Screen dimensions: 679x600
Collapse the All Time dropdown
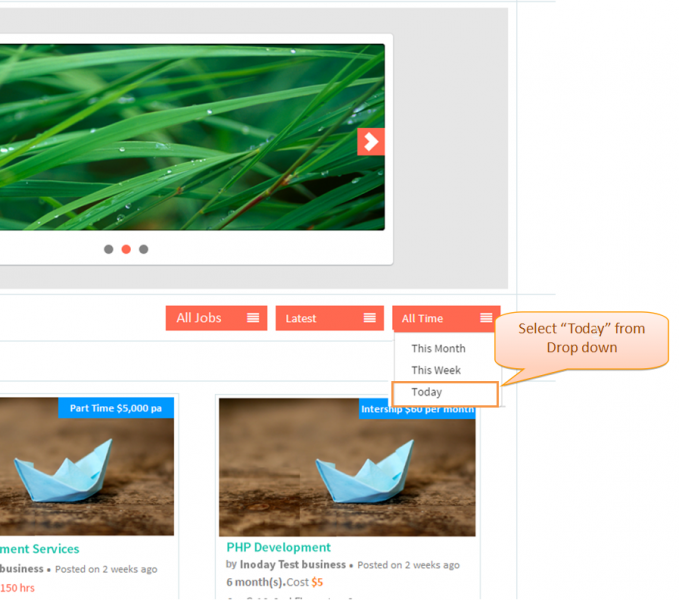(x=446, y=318)
